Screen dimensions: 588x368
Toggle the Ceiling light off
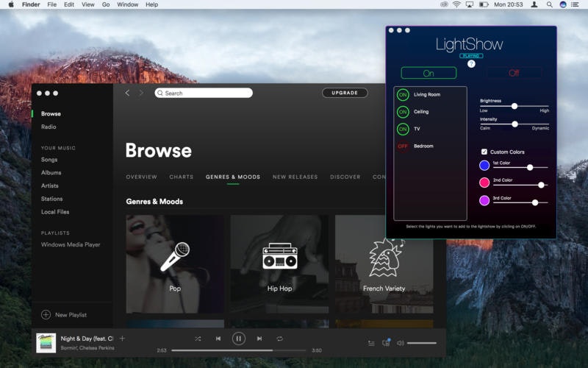pyautogui.click(x=403, y=112)
